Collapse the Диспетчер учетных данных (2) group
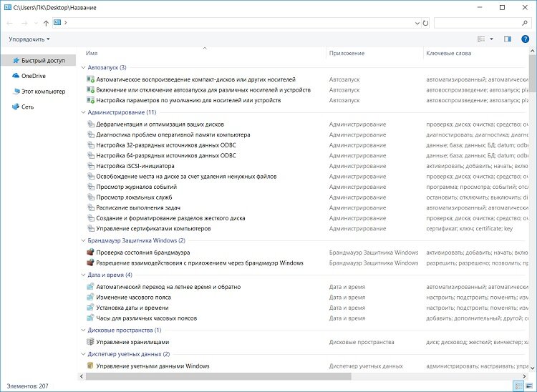Viewport: 537px width, 392px height. pyautogui.click(x=83, y=354)
